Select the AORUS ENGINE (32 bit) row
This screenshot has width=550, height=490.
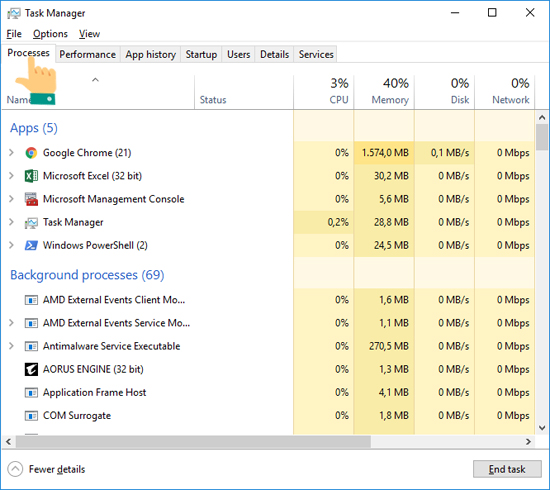268,369
